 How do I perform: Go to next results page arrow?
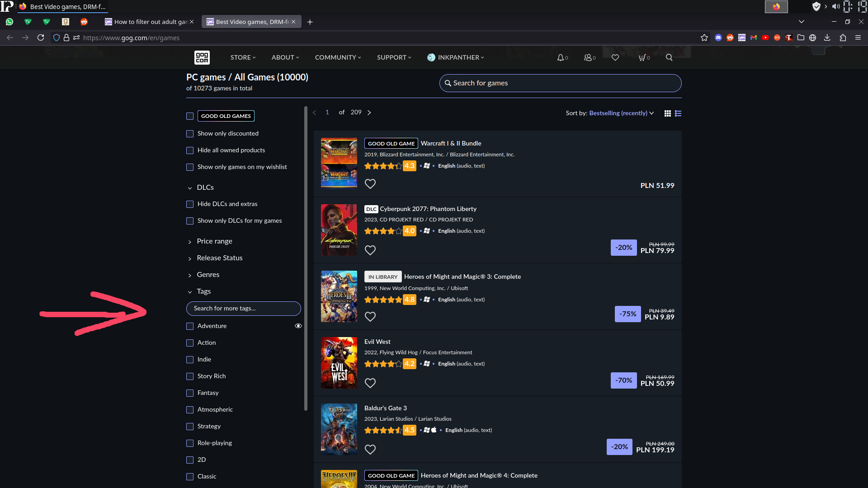369,113
